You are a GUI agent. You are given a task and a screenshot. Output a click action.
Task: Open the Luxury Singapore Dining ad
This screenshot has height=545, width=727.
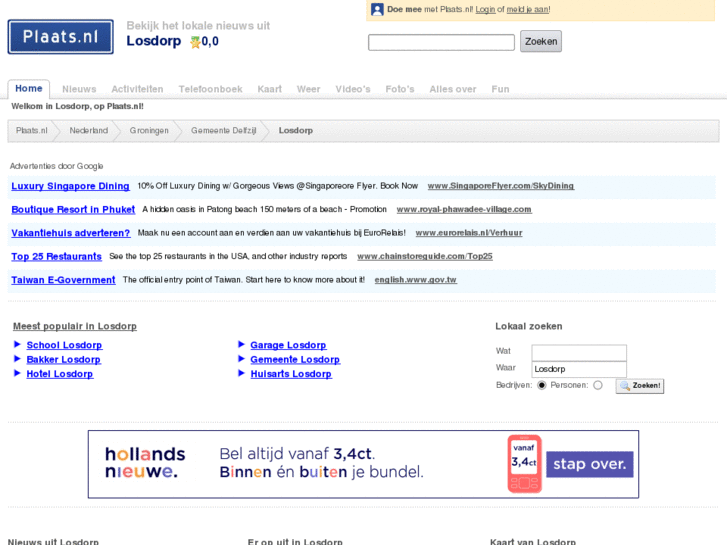(x=70, y=186)
